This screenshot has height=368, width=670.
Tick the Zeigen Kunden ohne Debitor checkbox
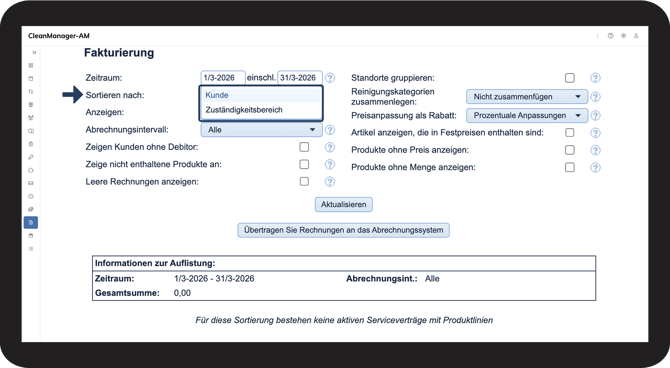pos(304,147)
